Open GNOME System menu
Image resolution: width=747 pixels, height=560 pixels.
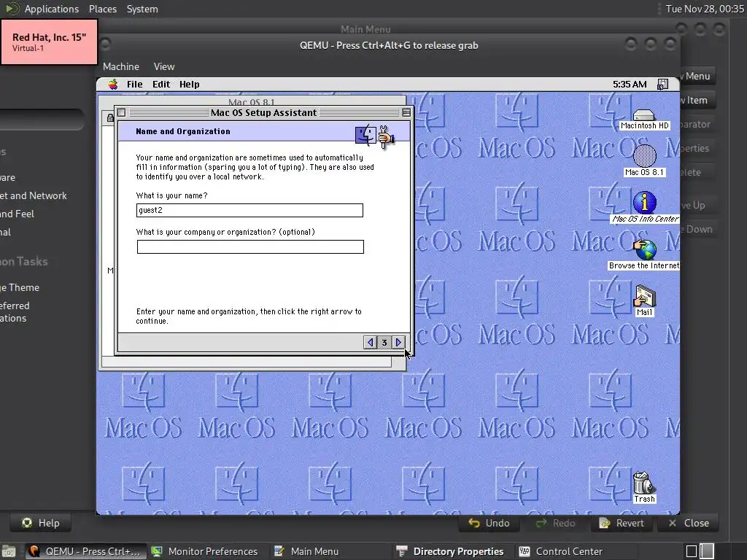[142, 9]
